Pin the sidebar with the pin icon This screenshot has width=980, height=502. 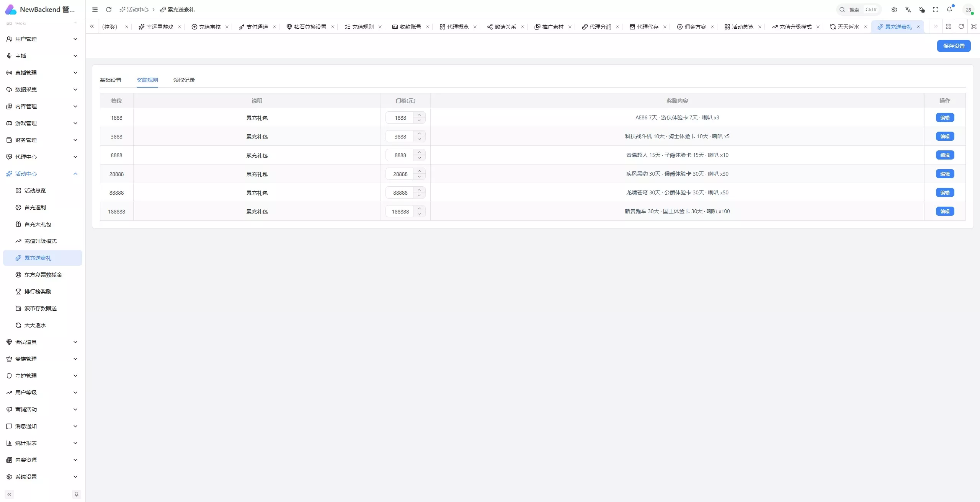pyautogui.click(x=77, y=494)
